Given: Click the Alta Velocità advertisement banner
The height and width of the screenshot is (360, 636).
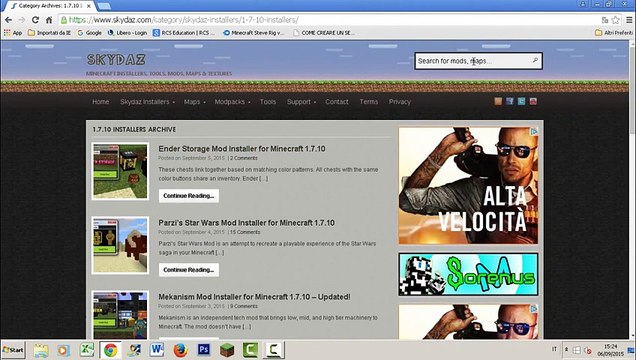Looking at the screenshot, I should (468, 186).
